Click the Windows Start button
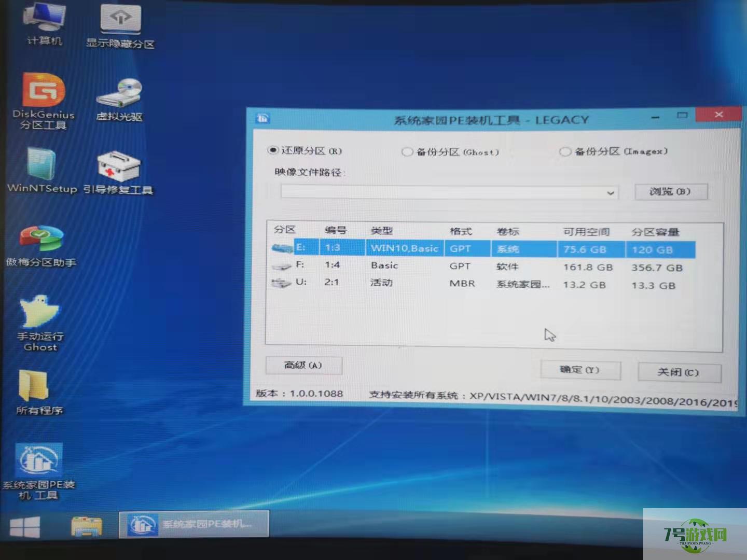747x560 pixels. (x=24, y=527)
